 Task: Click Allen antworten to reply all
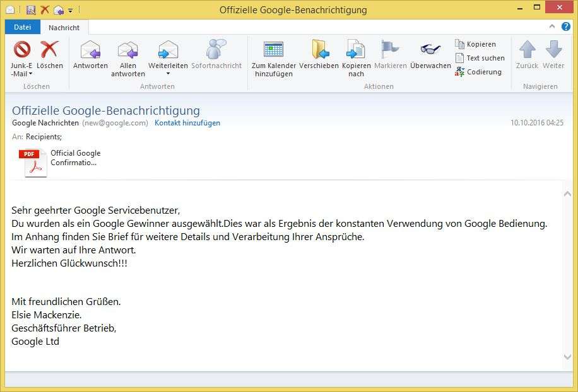(128, 59)
